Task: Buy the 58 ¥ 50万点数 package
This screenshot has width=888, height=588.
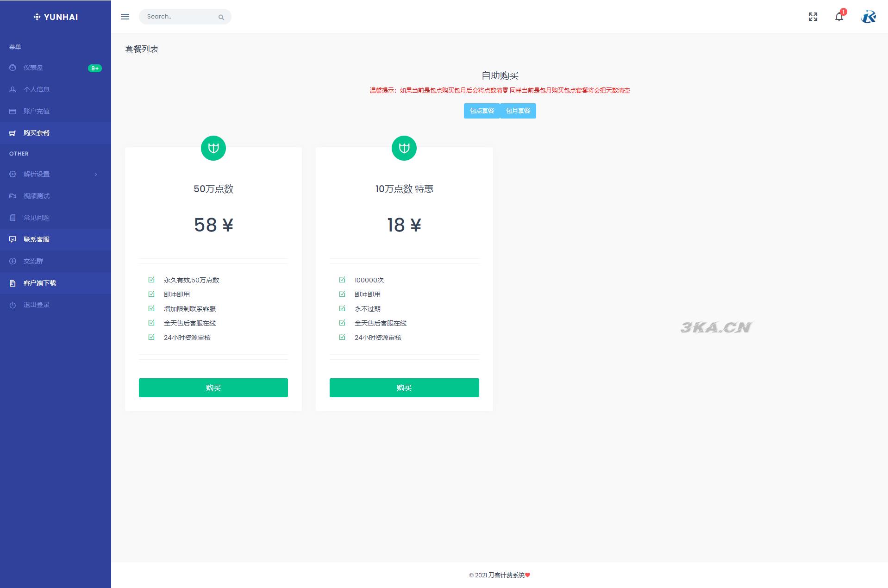Action: 213,388
